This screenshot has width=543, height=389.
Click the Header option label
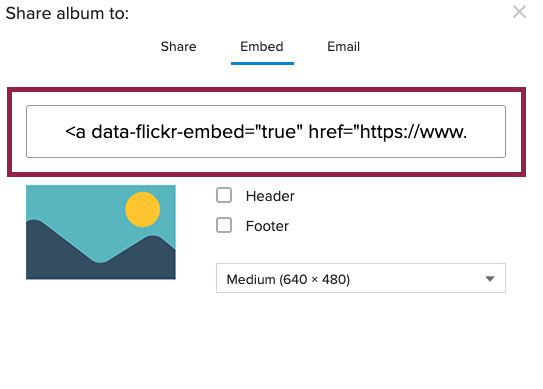pos(270,196)
